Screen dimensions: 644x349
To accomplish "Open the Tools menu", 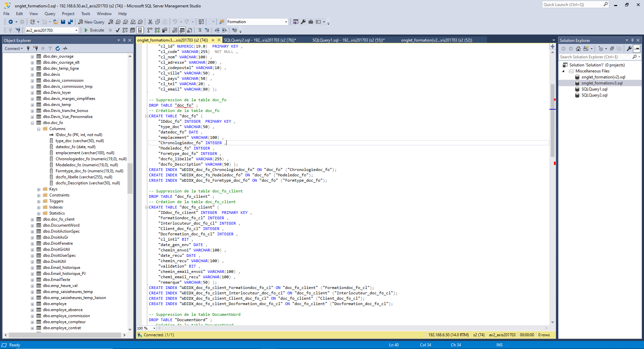I will point(86,14).
